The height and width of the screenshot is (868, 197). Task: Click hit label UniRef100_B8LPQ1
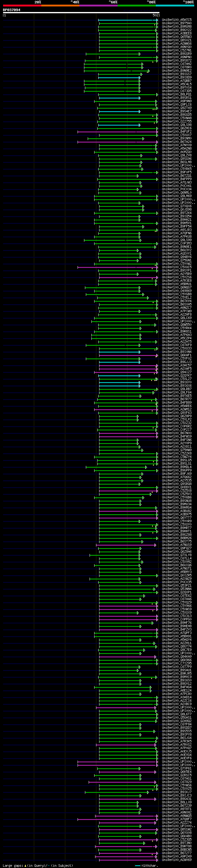pyautogui.click(x=177, y=94)
